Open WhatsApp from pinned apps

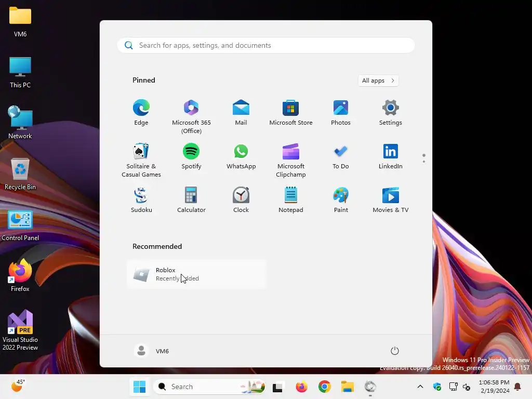[241, 156]
